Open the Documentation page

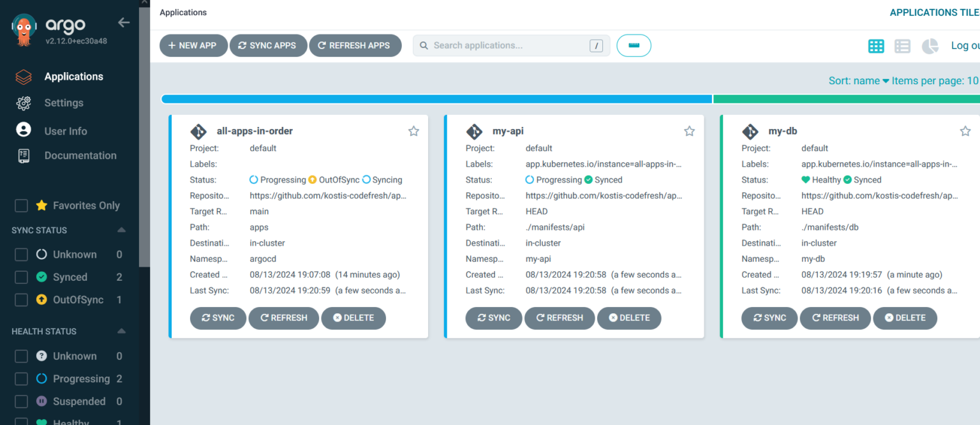coord(80,155)
